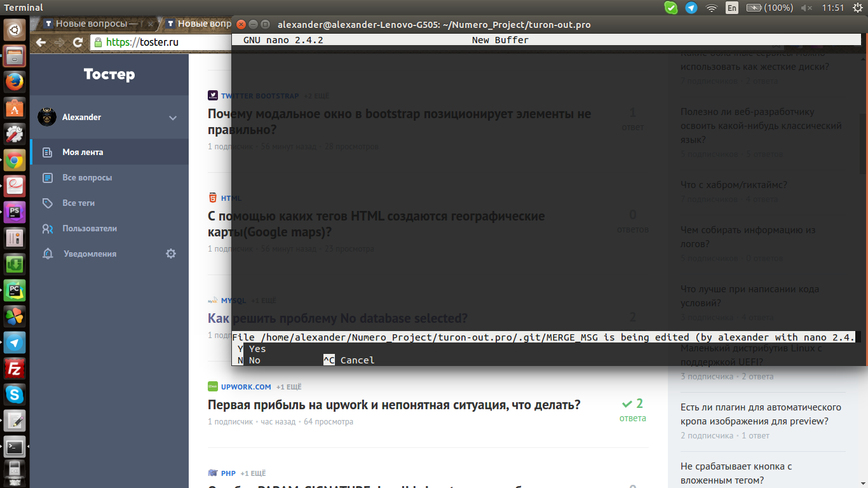
Task: Choose ^C Cancel in the nano prompt
Action: point(349,360)
